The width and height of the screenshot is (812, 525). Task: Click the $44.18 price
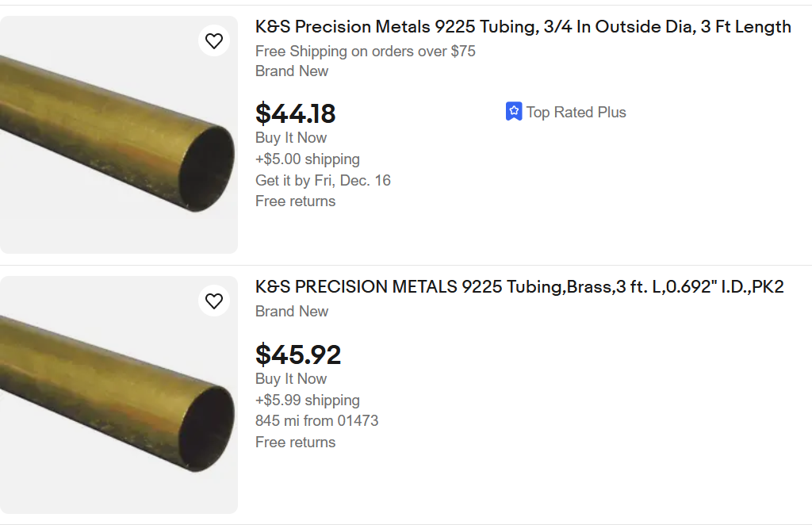click(x=296, y=114)
